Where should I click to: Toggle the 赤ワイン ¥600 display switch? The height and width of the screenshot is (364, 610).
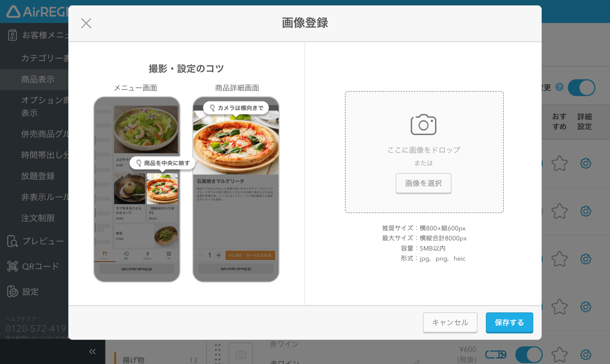(529, 354)
